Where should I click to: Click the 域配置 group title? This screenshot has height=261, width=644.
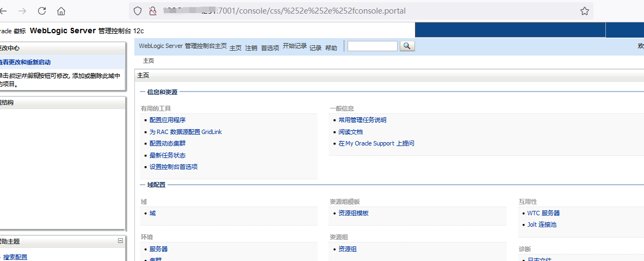tap(156, 185)
